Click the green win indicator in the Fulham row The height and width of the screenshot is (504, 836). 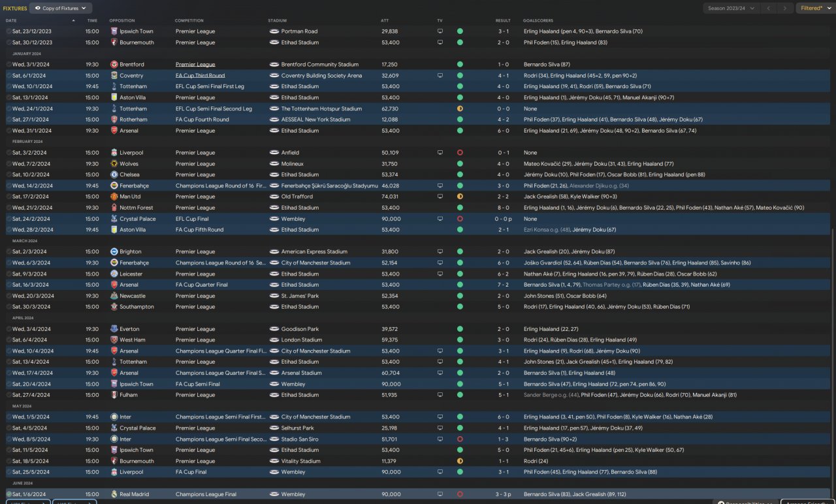[x=460, y=395]
